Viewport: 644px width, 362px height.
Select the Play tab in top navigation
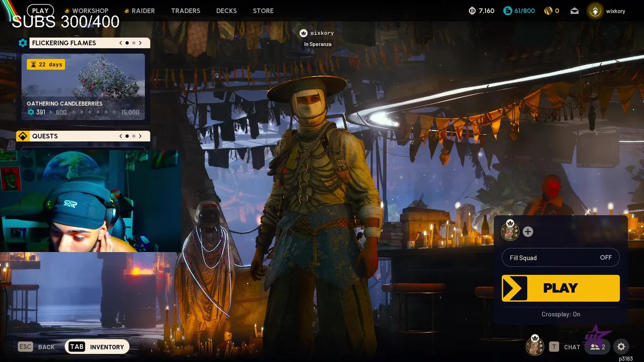pos(40,11)
